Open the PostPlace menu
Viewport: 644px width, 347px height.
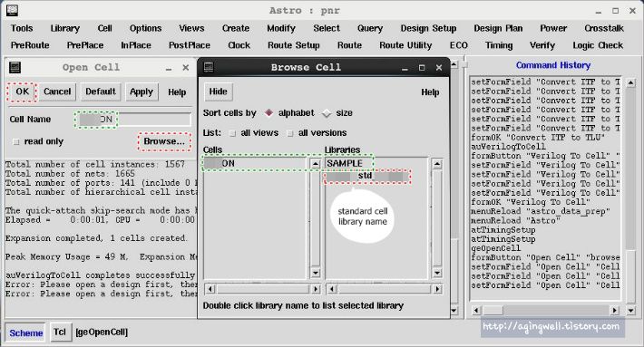(190, 45)
